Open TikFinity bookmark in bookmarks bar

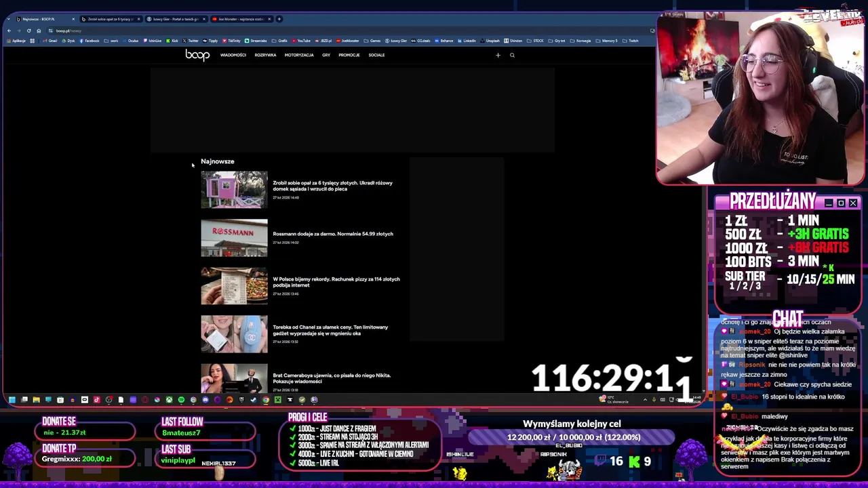231,41
